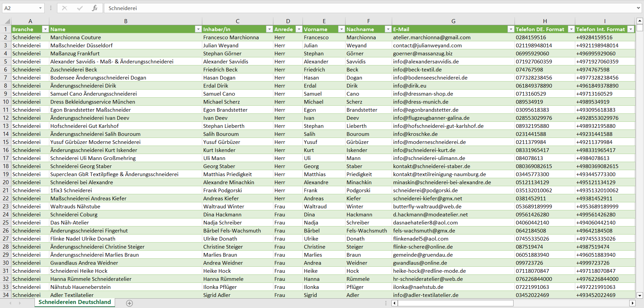Expand the formula bar chevron

(638, 8)
